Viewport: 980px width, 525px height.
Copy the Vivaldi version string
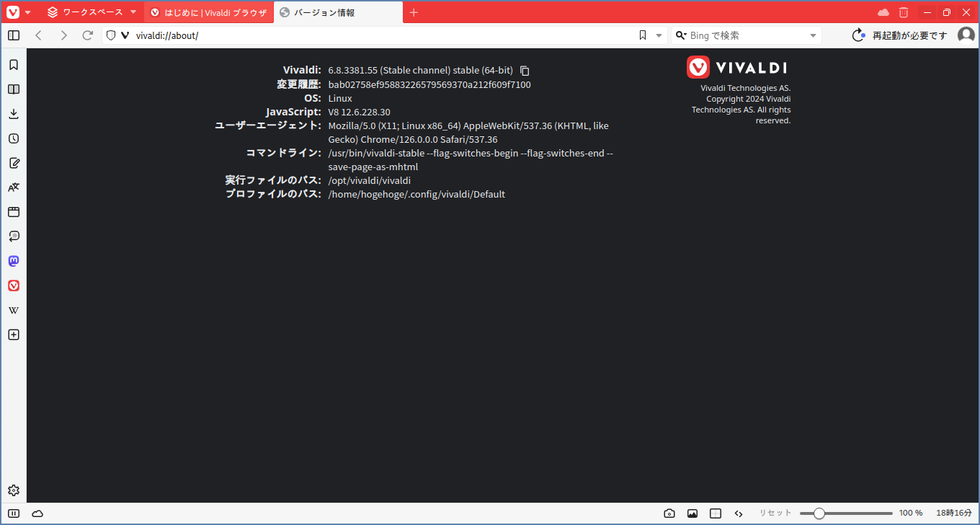click(x=525, y=71)
